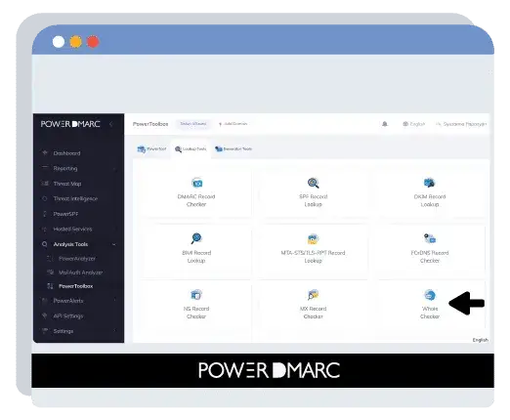
Task: Switch to the Generator Tools tab
Action: point(234,148)
